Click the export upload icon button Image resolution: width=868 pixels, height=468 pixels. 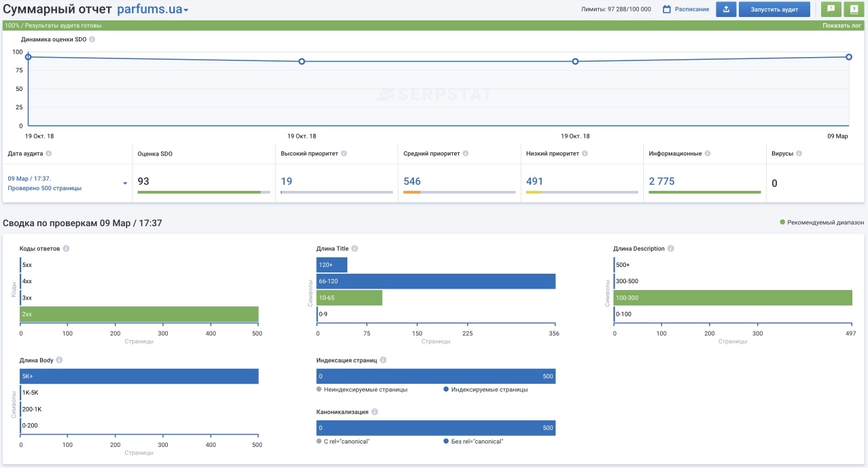[726, 9]
